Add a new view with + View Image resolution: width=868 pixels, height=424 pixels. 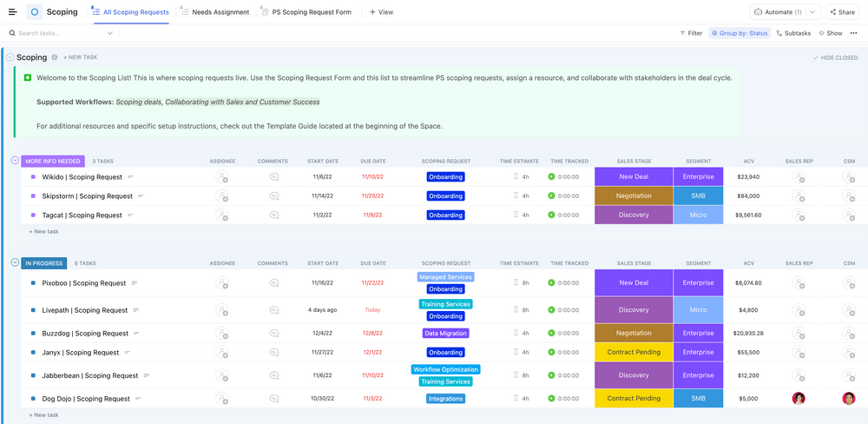(x=381, y=12)
